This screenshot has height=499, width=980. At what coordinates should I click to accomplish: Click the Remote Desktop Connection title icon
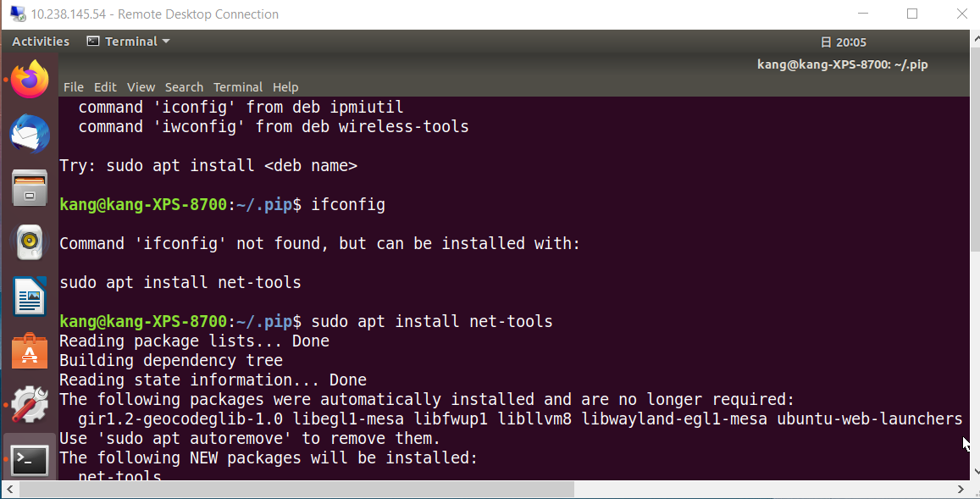(18, 14)
